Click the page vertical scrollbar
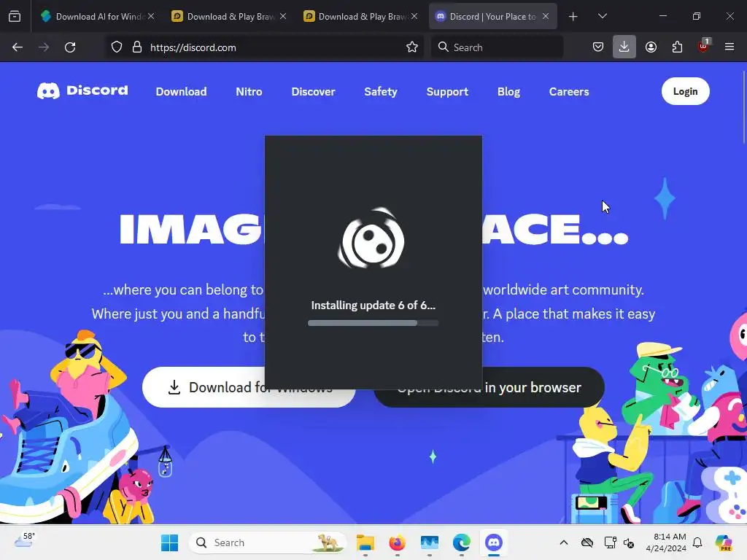This screenshot has width=747, height=560. [743, 107]
